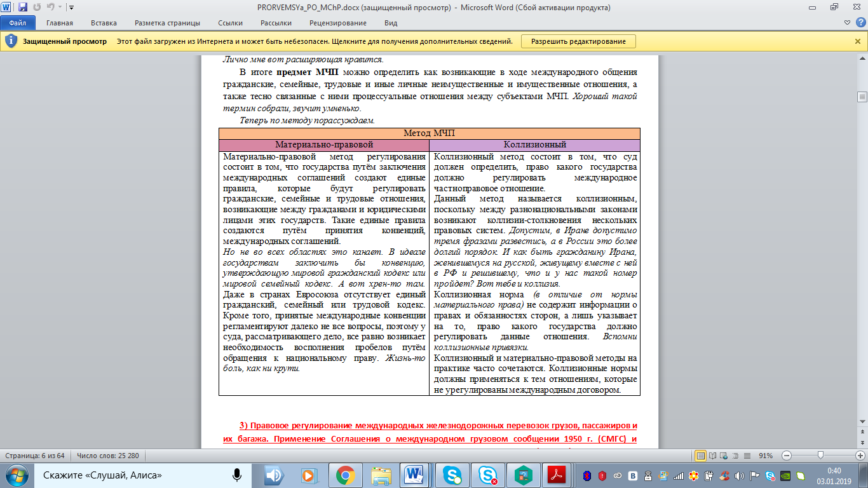The height and width of the screenshot is (488, 868).
Task: Click the Защищенный просмотр label for details
Action: coord(65,41)
